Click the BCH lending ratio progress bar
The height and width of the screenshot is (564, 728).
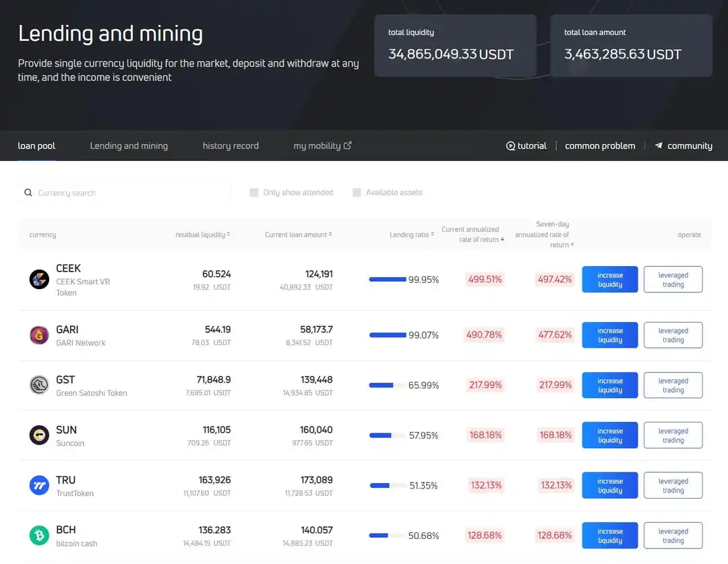(x=387, y=536)
